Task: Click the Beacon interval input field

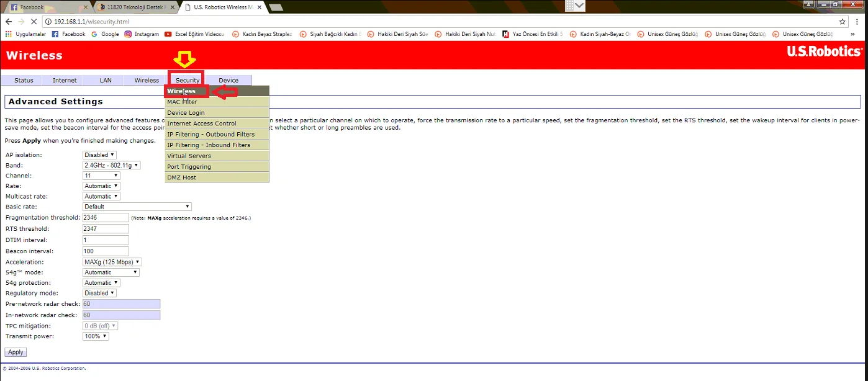Action: (106, 251)
